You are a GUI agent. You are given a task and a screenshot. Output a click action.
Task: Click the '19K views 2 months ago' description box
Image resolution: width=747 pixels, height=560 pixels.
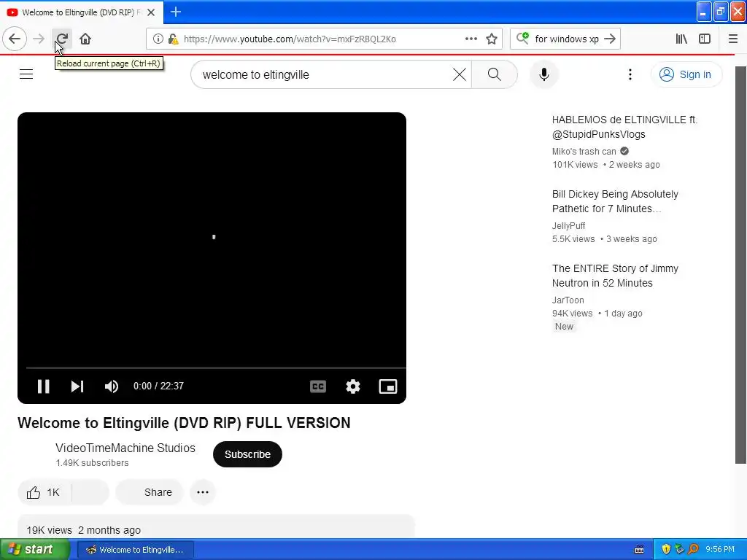point(216,526)
